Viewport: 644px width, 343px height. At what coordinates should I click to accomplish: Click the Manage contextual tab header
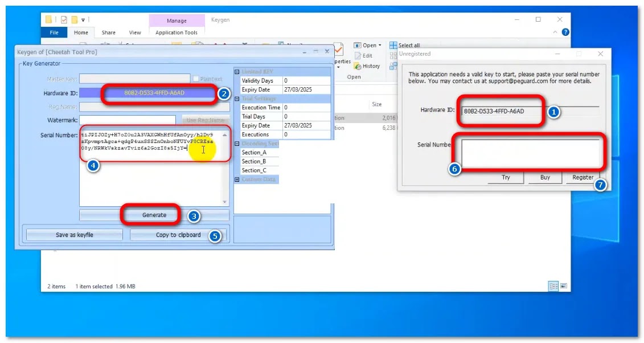point(177,21)
